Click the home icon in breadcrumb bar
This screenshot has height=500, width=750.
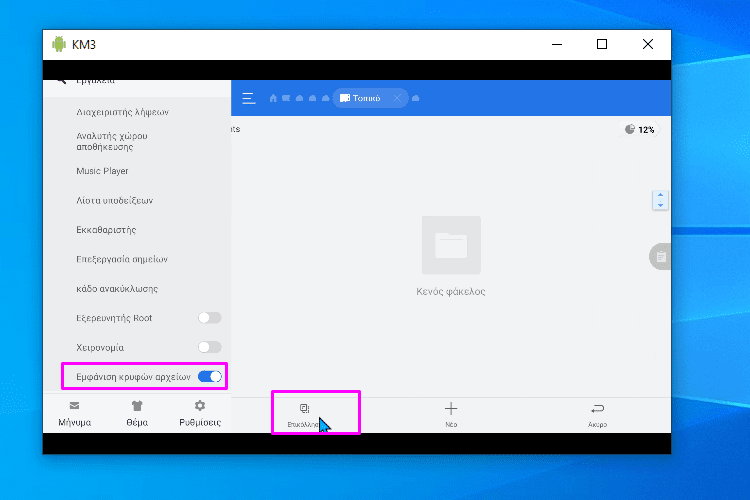(273, 98)
